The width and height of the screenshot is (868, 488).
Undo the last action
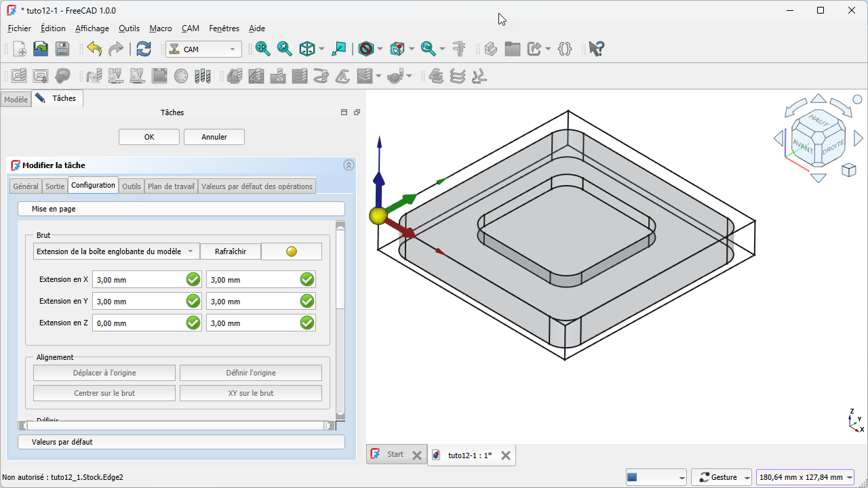coord(94,49)
